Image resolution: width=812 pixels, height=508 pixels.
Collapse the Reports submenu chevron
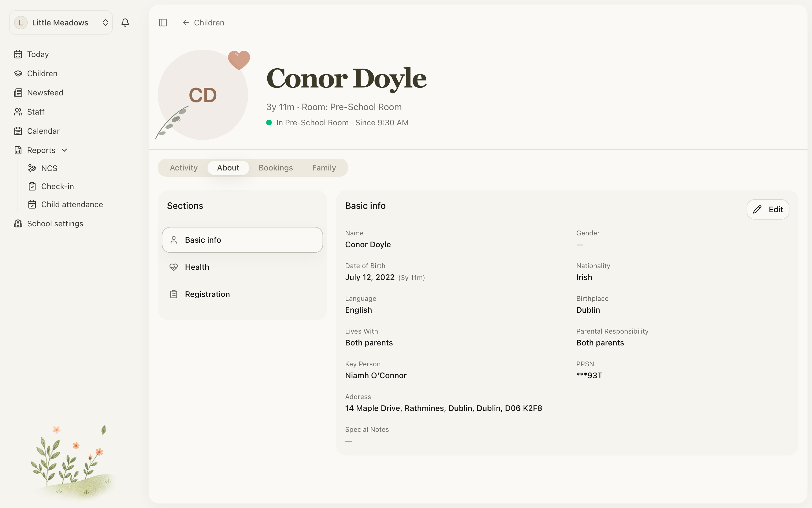[x=64, y=150]
